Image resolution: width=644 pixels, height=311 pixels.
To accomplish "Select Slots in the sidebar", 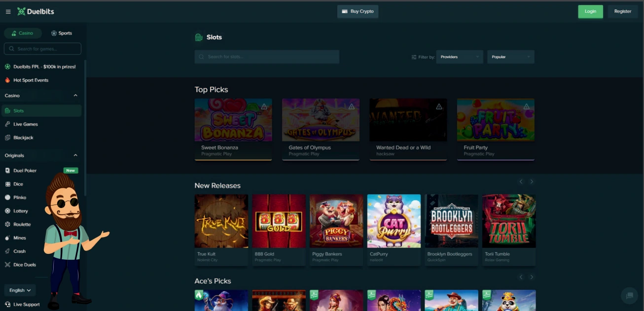I will click(x=41, y=111).
